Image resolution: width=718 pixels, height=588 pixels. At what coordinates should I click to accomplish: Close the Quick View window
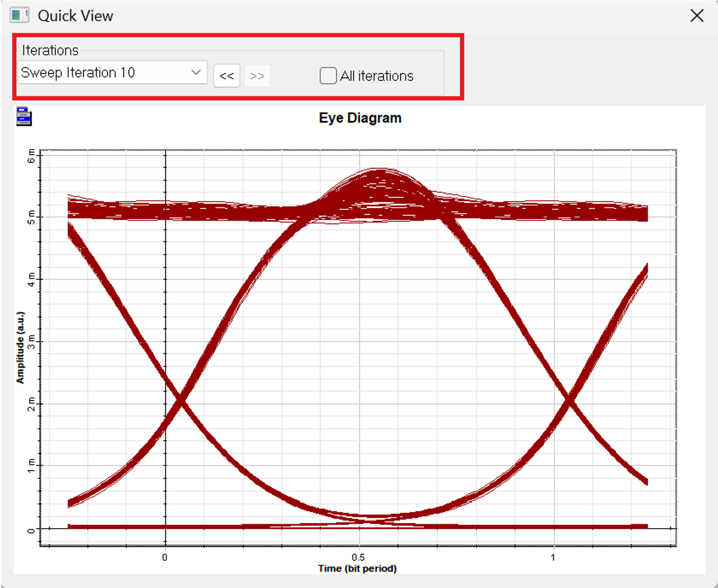click(x=697, y=16)
